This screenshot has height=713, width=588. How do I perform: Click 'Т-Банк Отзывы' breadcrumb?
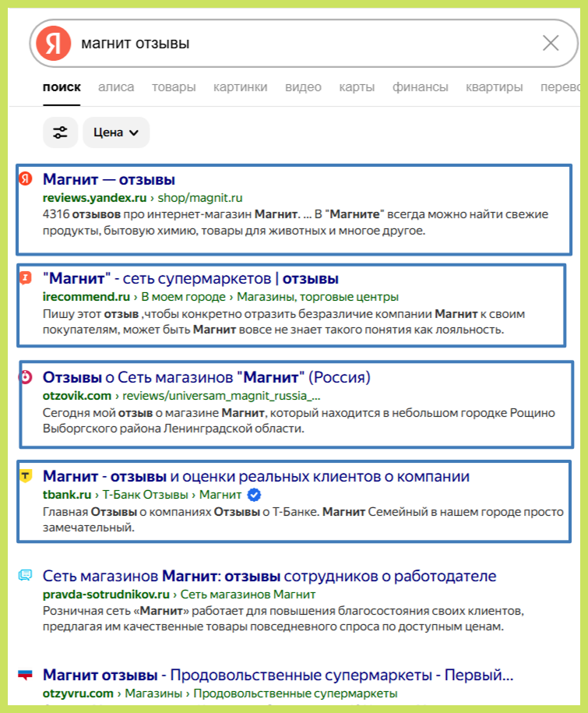coord(145,495)
